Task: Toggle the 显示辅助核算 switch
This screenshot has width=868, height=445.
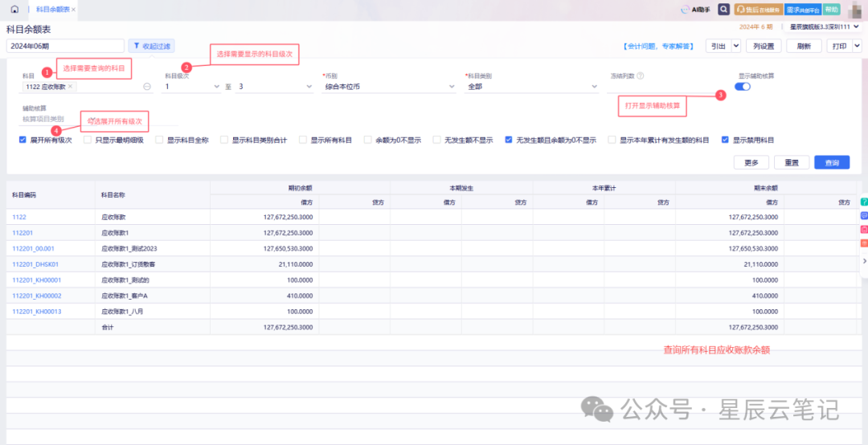Action: 743,86
